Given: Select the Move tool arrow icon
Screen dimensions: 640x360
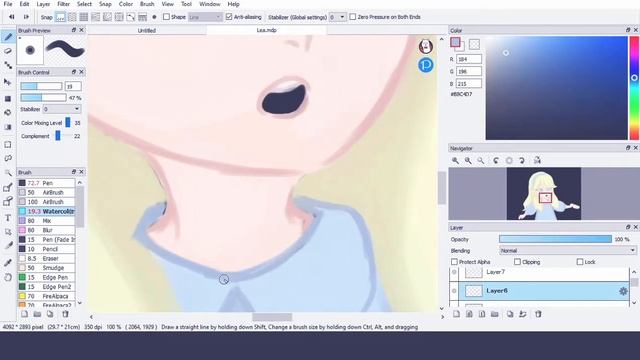Looking at the screenshot, I should tap(8, 82).
